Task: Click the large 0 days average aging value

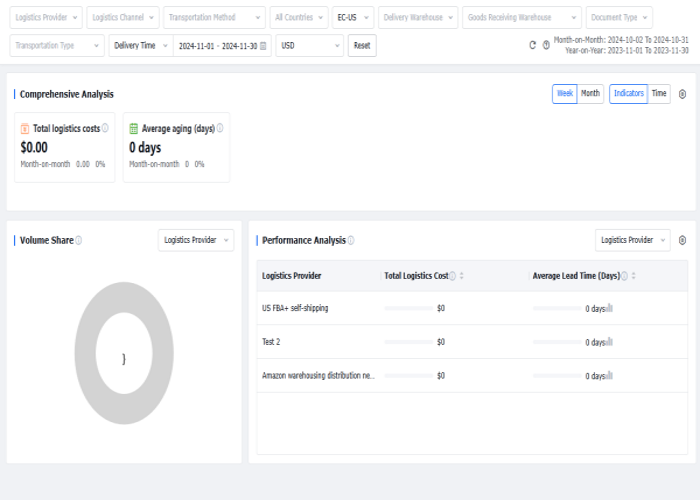Action: point(145,147)
